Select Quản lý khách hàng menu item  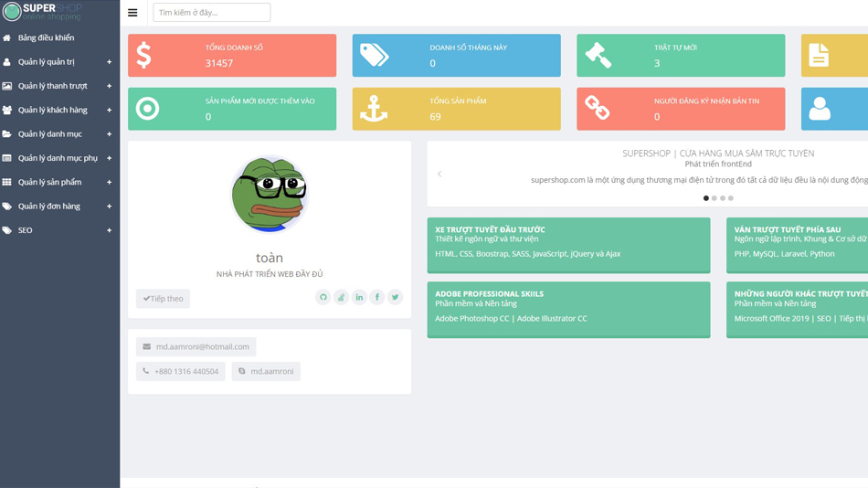(x=53, y=110)
